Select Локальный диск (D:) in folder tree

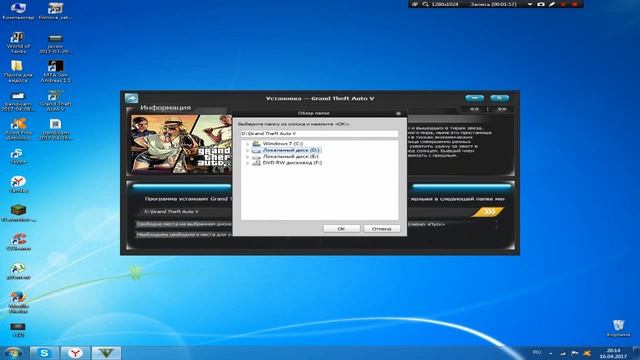[x=291, y=150]
